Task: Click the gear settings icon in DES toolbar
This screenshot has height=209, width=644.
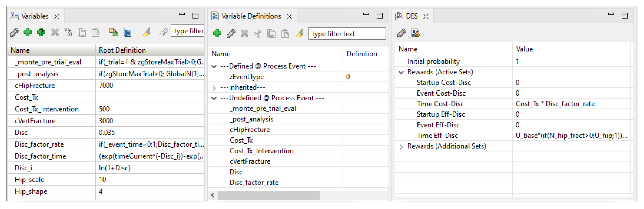Action: pyautogui.click(x=415, y=33)
